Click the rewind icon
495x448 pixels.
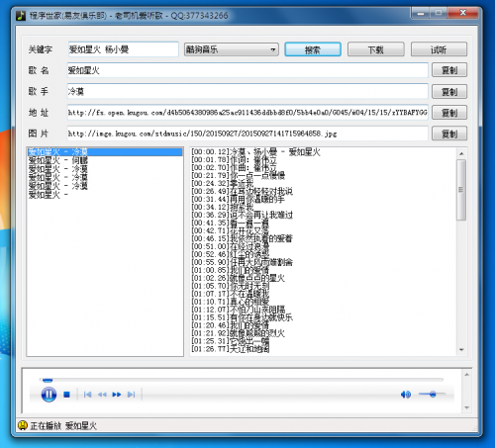[x=102, y=395]
